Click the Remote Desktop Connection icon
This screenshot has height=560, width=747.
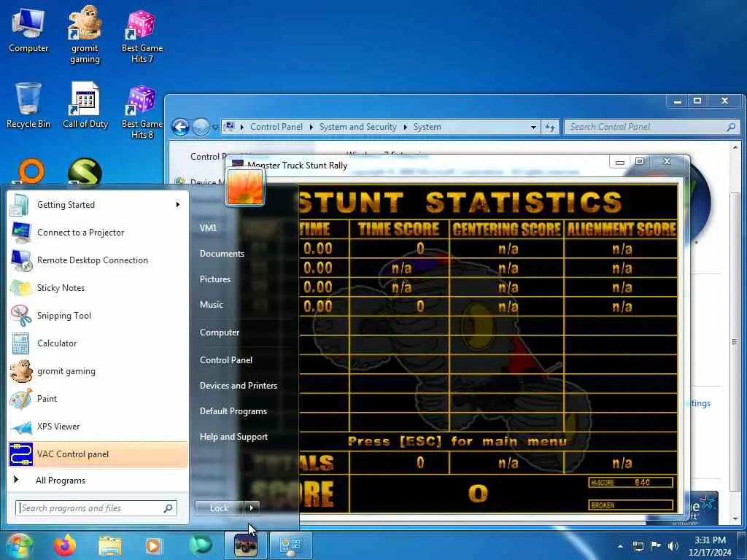pos(21,260)
